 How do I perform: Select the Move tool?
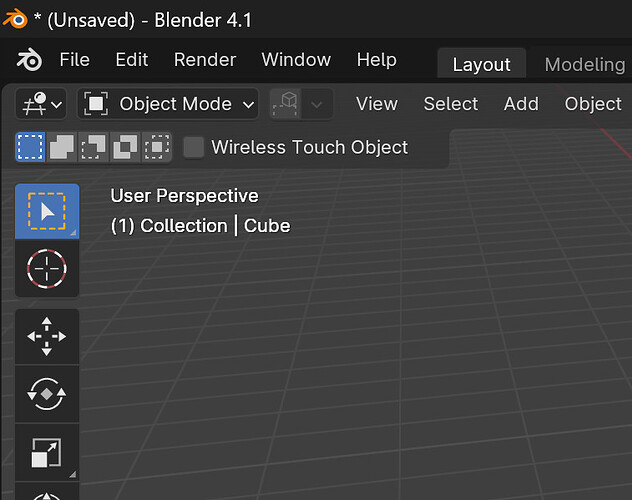pos(47,336)
